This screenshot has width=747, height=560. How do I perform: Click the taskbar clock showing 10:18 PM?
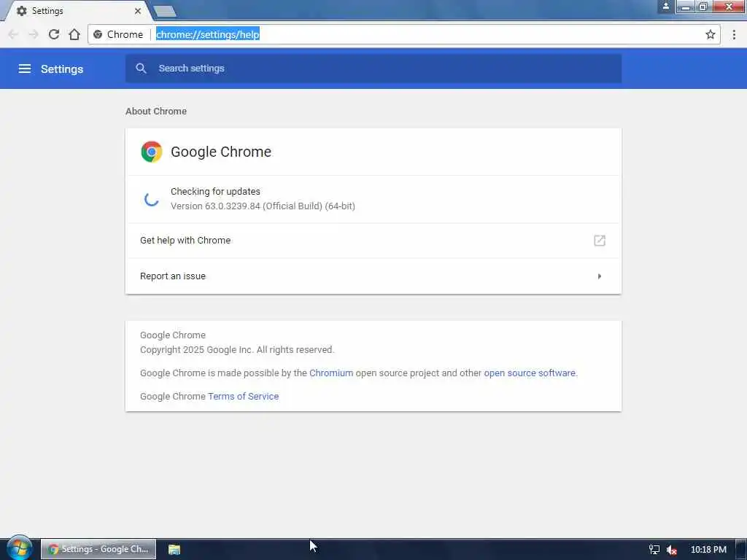708,550
